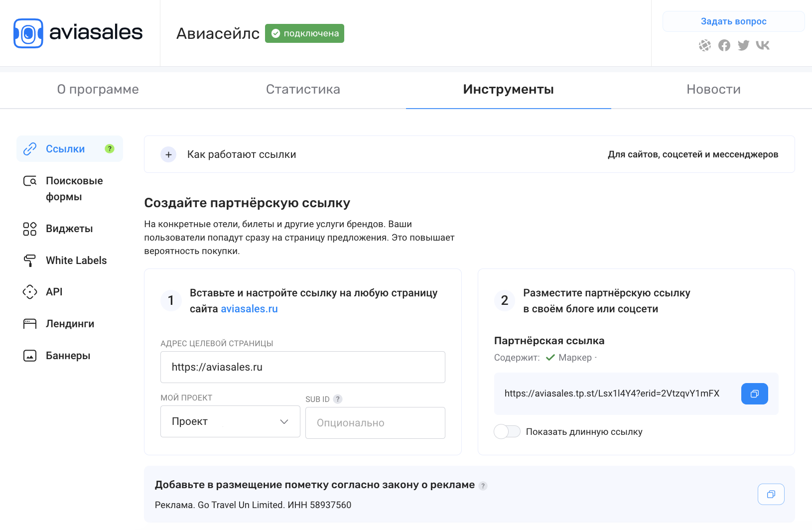Click the Задать вопрос button
The width and height of the screenshot is (812, 530).
733,21
